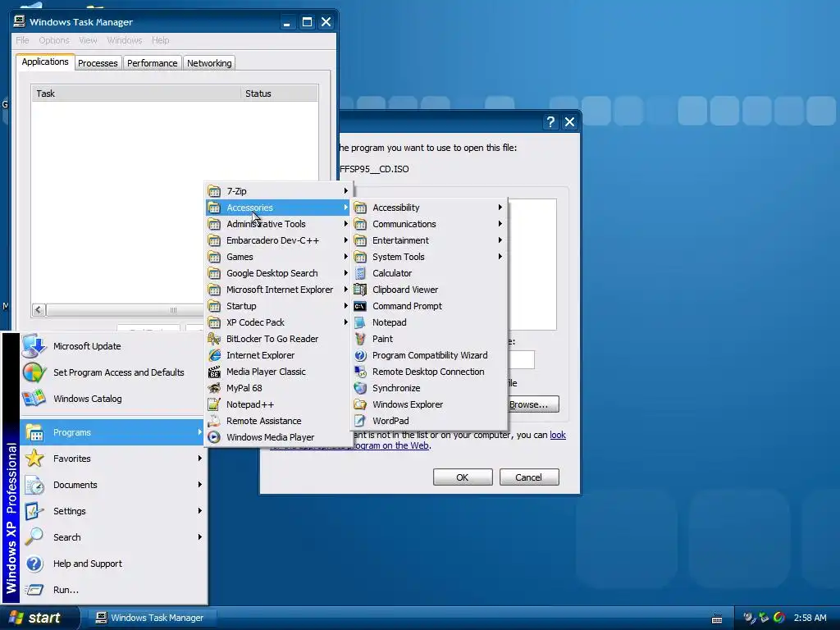Launch Internet Explorer from Programs
This screenshot has width=840, height=630.
point(278,355)
